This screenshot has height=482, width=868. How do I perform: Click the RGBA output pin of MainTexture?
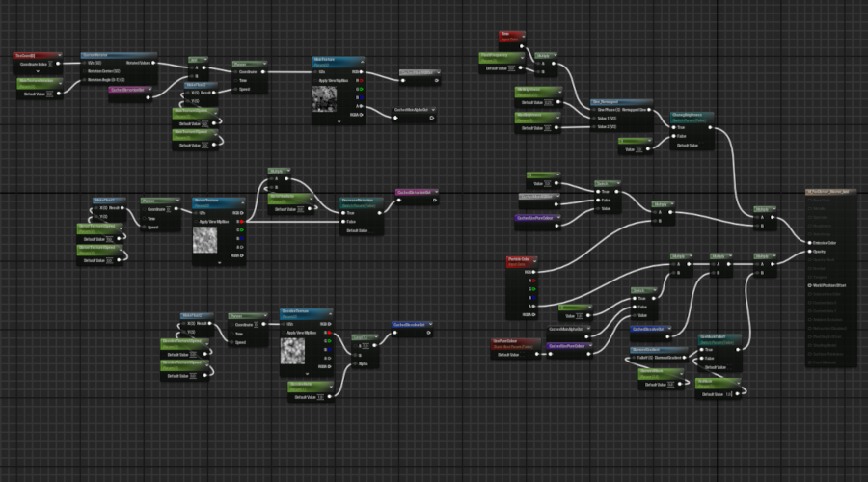click(362, 115)
